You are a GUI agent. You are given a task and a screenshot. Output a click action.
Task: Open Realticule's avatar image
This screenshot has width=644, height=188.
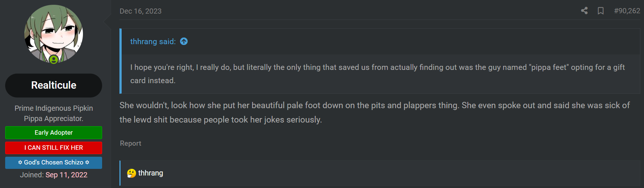click(x=53, y=34)
